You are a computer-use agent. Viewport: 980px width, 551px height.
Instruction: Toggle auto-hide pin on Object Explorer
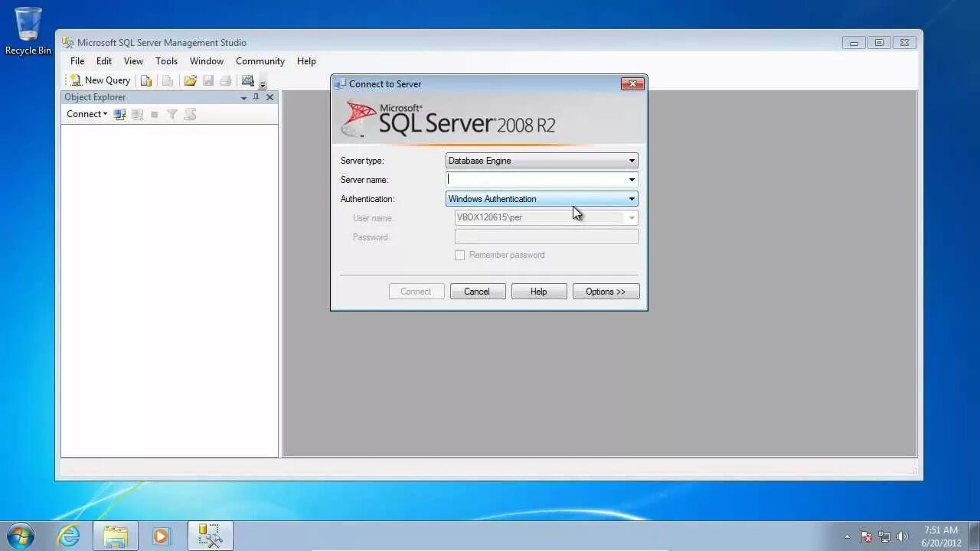256,97
